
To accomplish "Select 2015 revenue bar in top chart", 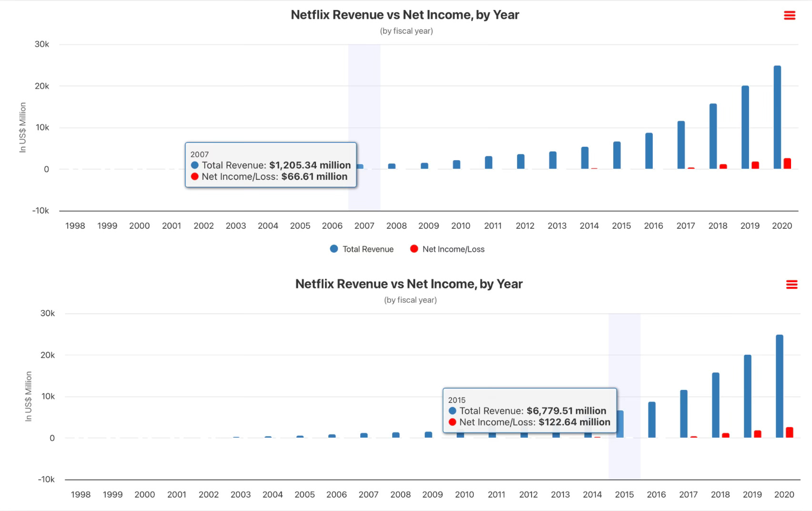I will 617,155.
